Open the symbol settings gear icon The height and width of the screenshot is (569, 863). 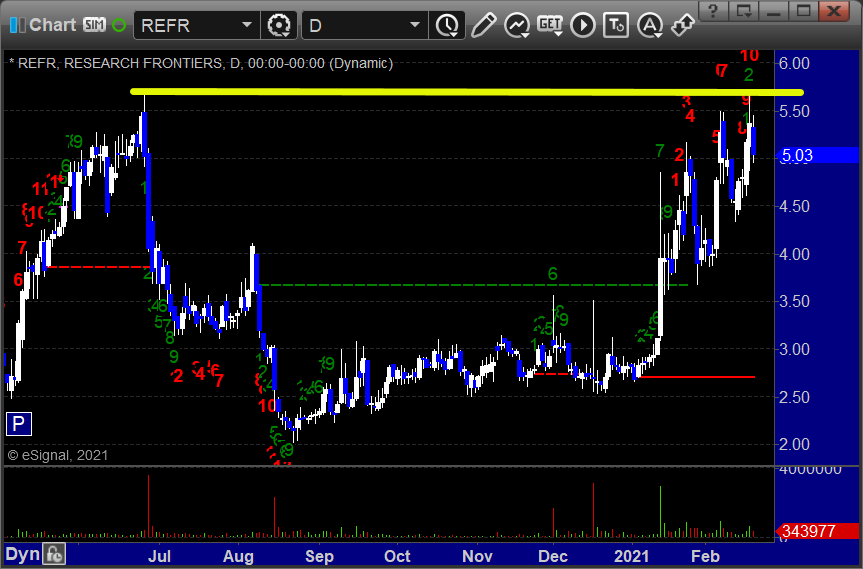coord(279,25)
